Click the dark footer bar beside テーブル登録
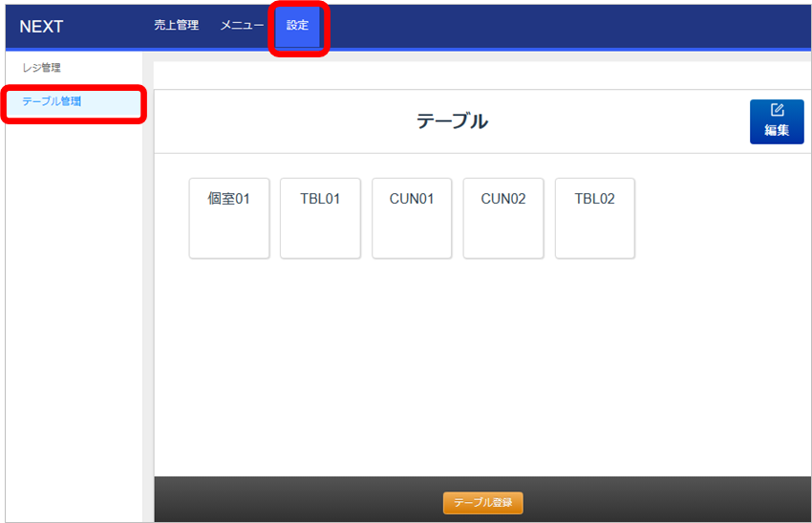 (x=287, y=499)
